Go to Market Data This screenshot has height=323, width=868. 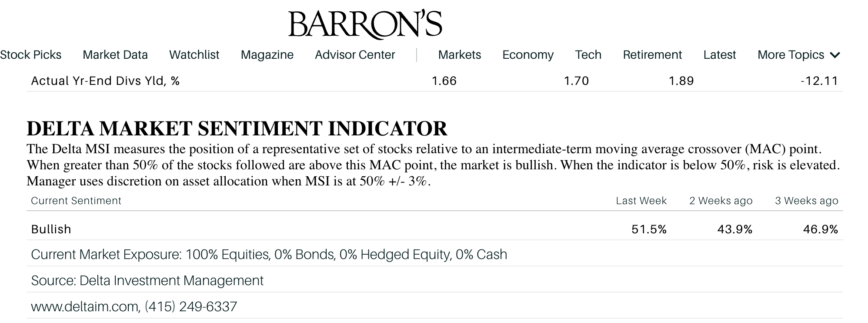[115, 55]
